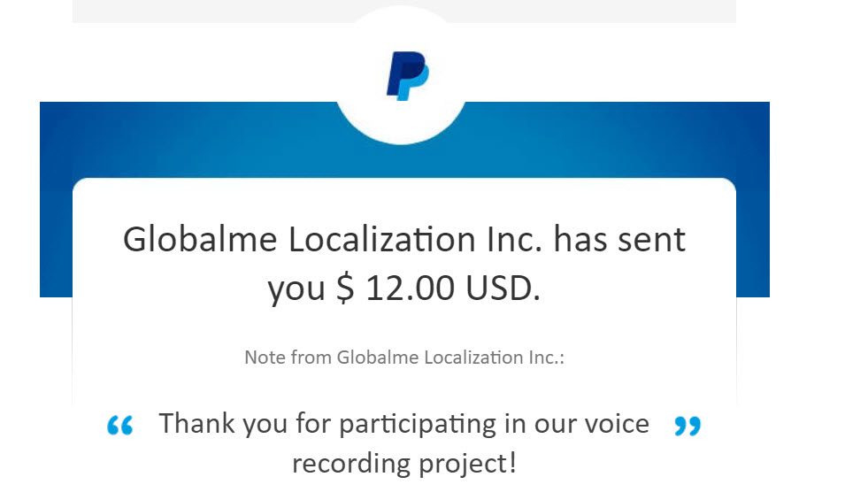Click the PayPal double-P logo
The width and height of the screenshot is (868, 500).
407,76
